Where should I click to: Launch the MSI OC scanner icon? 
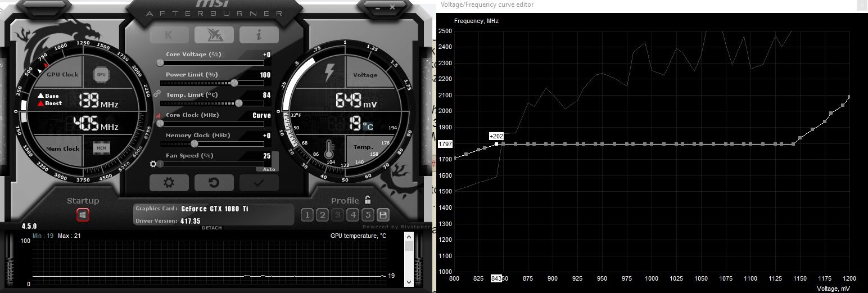pyautogui.click(x=214, y=35)
